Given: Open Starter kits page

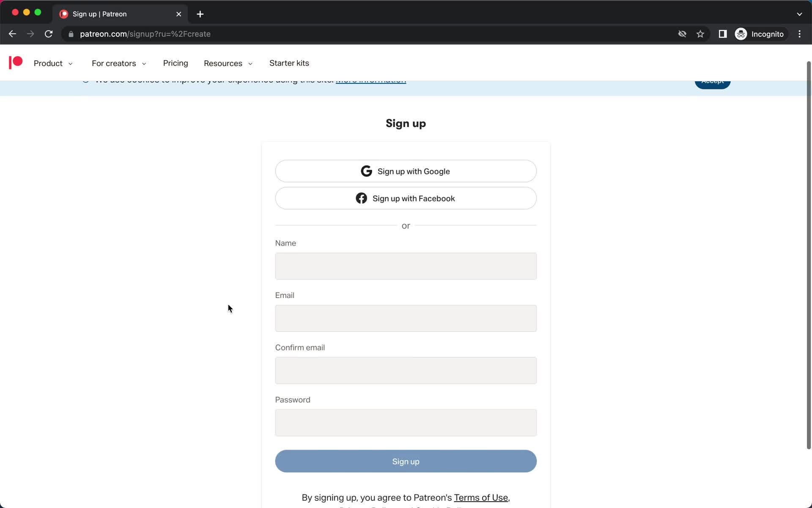Looking at the screenshot, I should [289, 63].
